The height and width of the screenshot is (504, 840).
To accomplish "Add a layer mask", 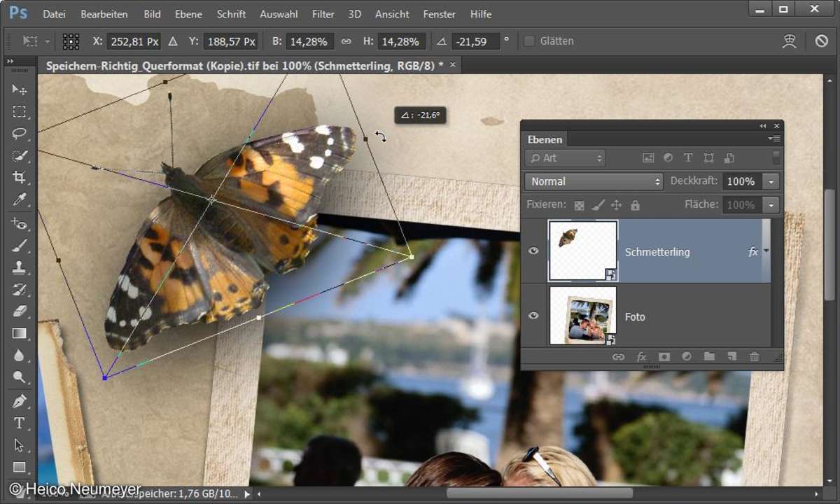I will 664,357.
